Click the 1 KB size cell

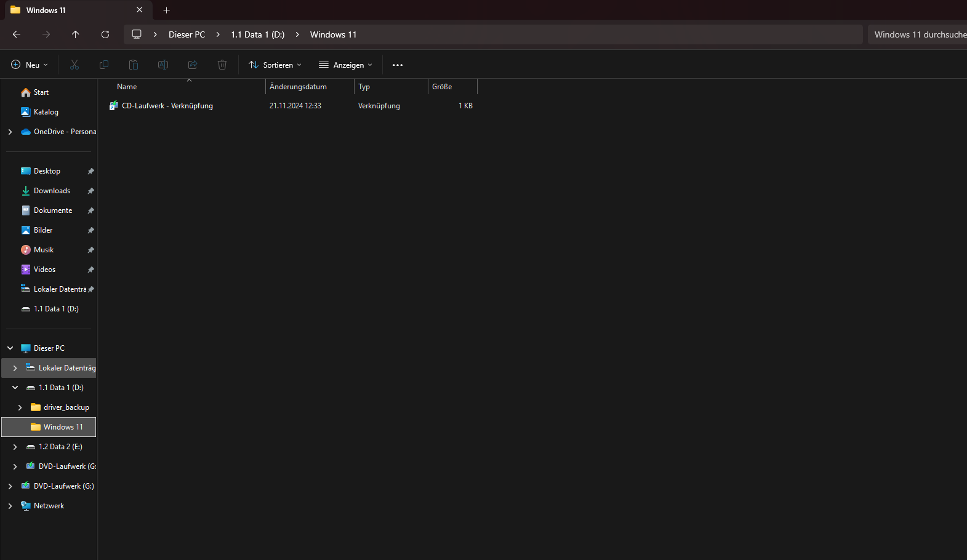465,106
